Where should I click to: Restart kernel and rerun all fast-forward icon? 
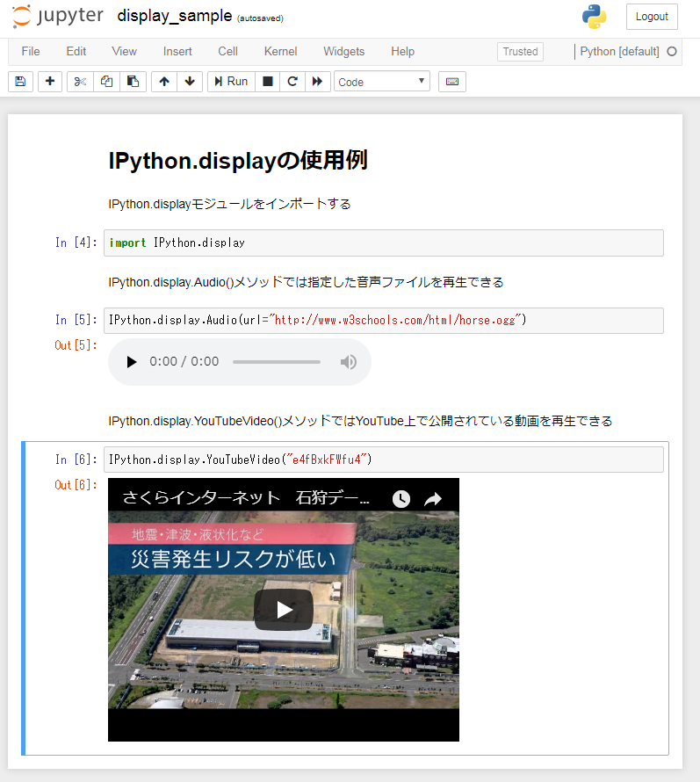tap(318, 82)
